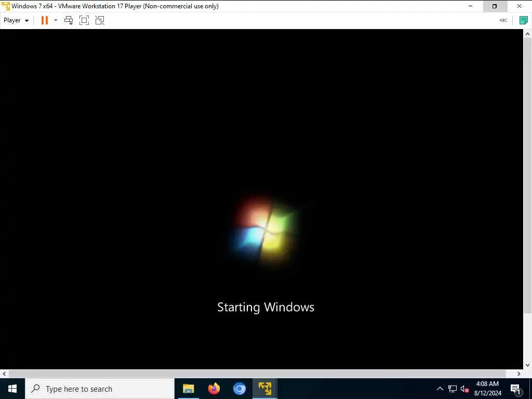The width and height of the screenshot is (532, 399).
Task: Restore down the VMware Player window
Action: [495, 6]
